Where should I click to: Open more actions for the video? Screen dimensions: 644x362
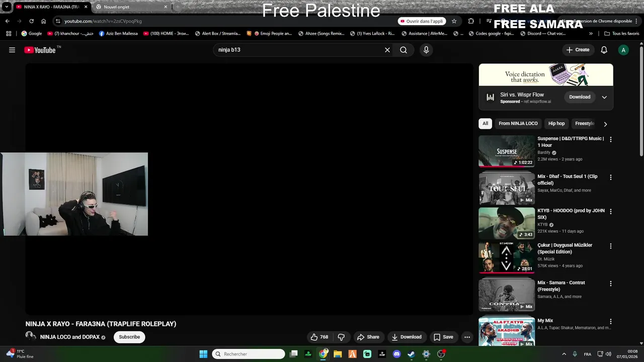pyautogui.click(x=467, y=337)
